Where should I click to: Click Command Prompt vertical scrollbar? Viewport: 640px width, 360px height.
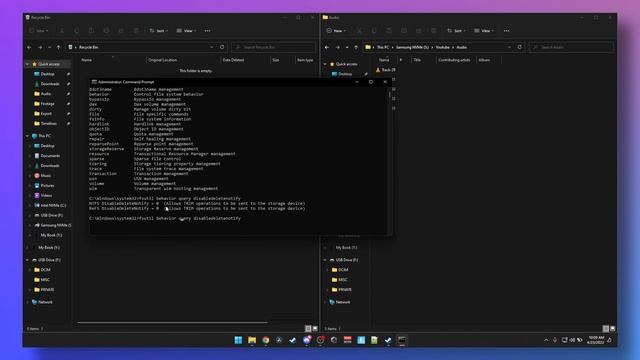389,95
